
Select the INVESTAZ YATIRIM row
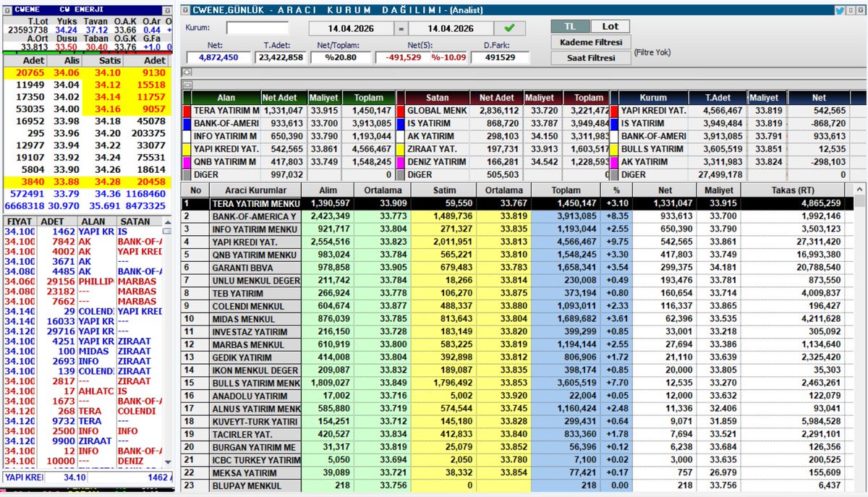[516, 331]
